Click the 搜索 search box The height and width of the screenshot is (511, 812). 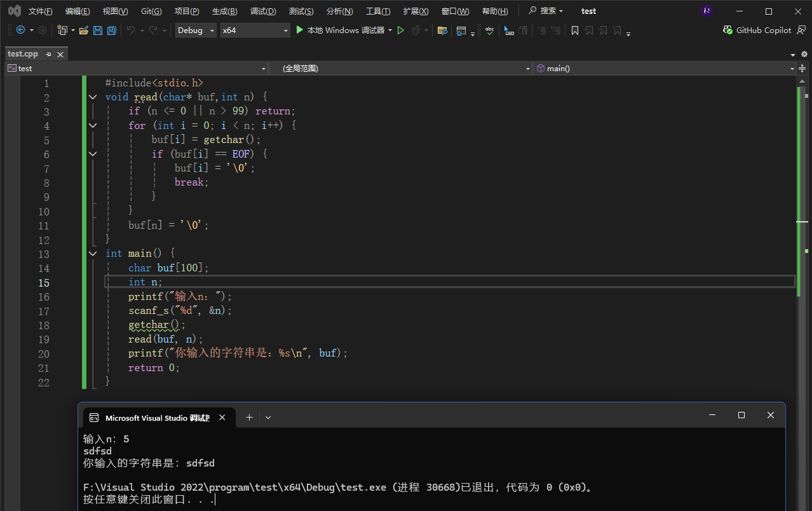click(546, 11)
